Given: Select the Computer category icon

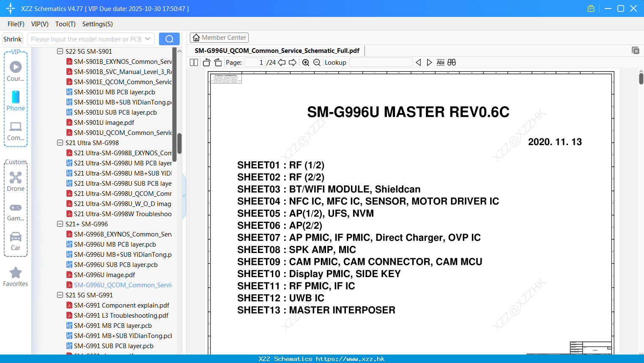Looking at the screenshot, I should [x=16, y=131].
